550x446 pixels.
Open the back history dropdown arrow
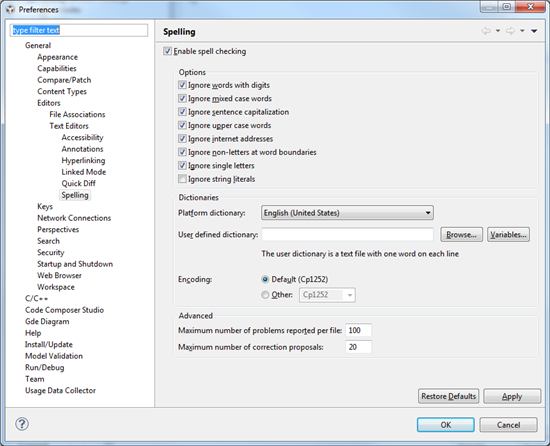pyautogui.click(x=498, y=31)
